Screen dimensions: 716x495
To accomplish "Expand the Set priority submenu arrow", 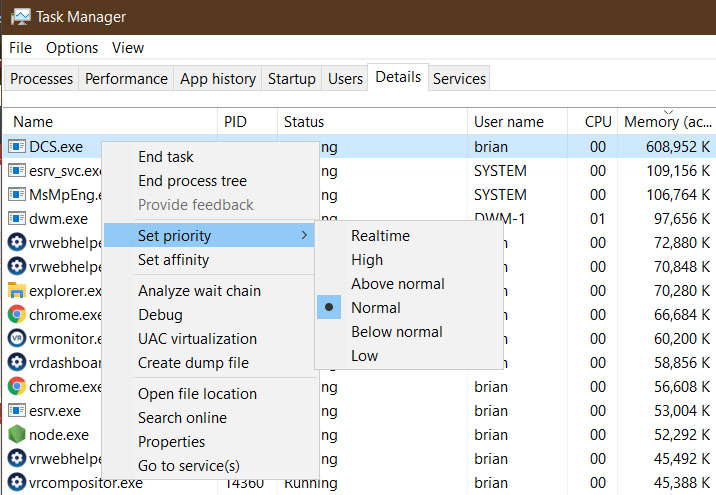I will tap(304, 235).
